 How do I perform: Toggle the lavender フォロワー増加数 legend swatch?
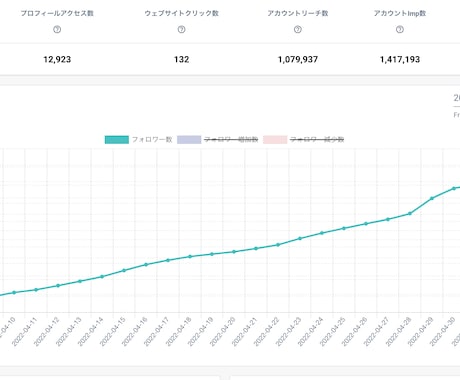(189, 139)
